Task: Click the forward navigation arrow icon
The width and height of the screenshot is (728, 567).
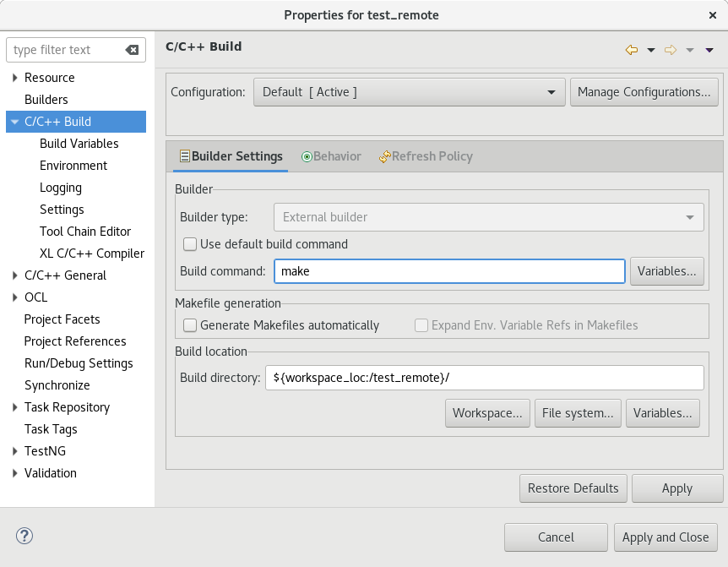Action: point(671,50)
